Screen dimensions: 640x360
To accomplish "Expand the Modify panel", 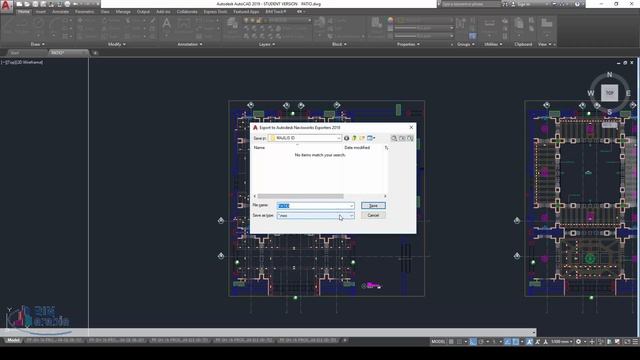I will 117,44.
